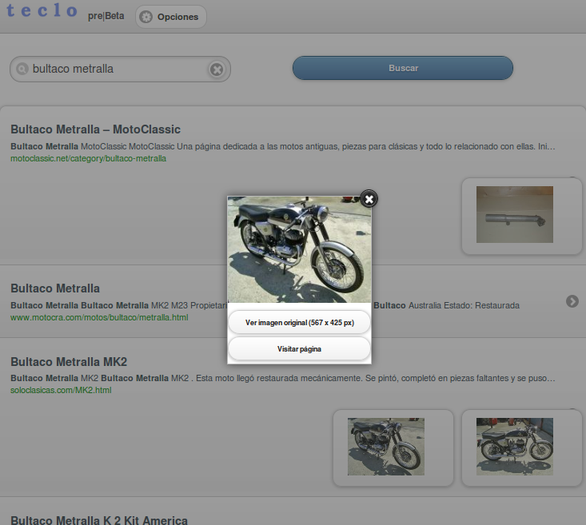Open the MK2 result's thumbnail of motorcycle parked at an angle
This screenshot has height=525, width=586.
(x=386, y=447)
